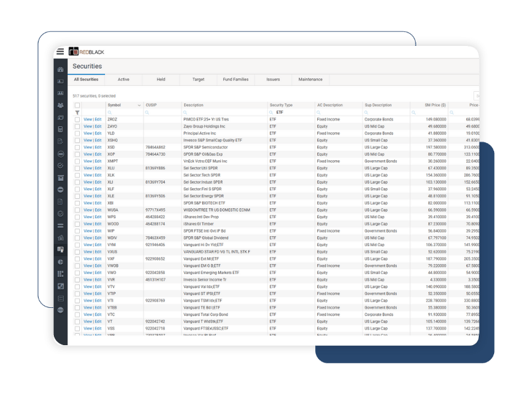The image size is (532, 399).
Task: Open the Fund Families tab
Action: (235, 78)
